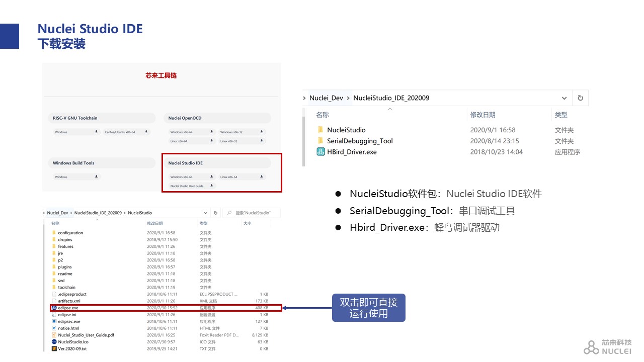Select the dropins folder icon
The image size is (644, 362).
[x=54, y=240]
